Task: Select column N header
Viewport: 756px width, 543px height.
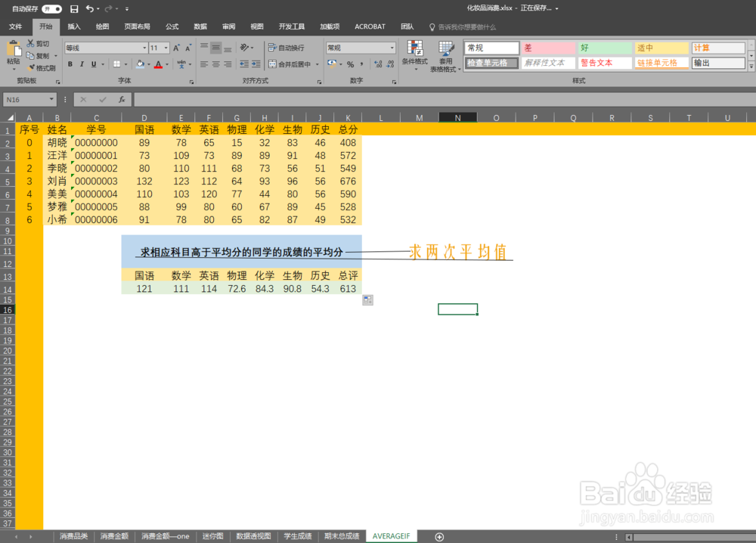Action: pos(457,118)
